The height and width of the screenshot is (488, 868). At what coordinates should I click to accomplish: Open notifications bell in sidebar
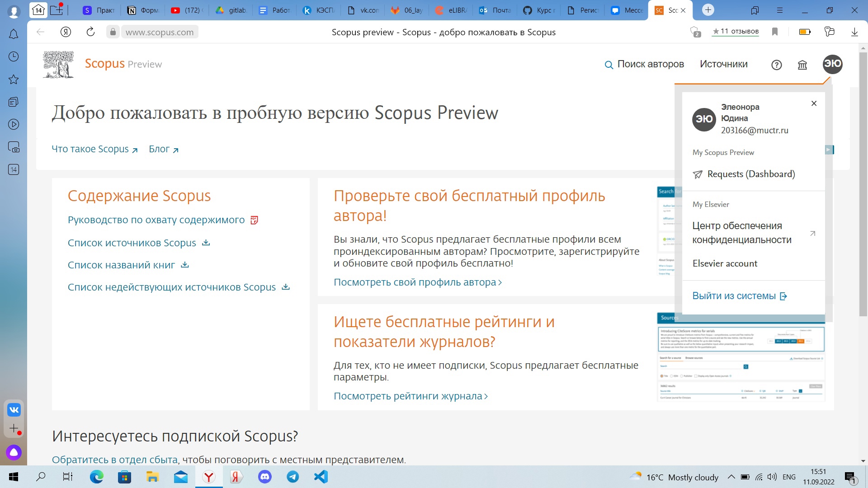click(x=14, y=34)
